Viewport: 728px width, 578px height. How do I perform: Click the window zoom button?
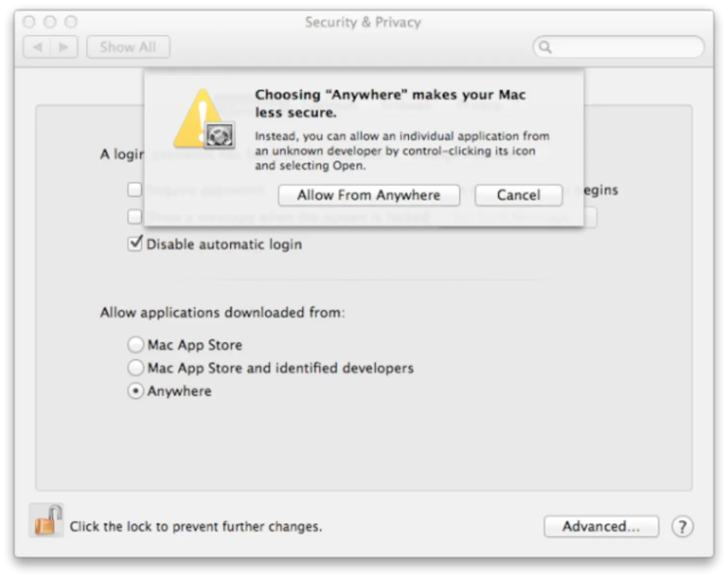pyautogui.click(x=71, y=22)
